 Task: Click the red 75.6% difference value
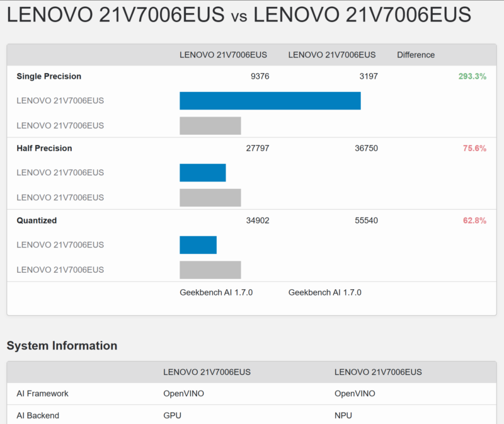tap(474, 148)
